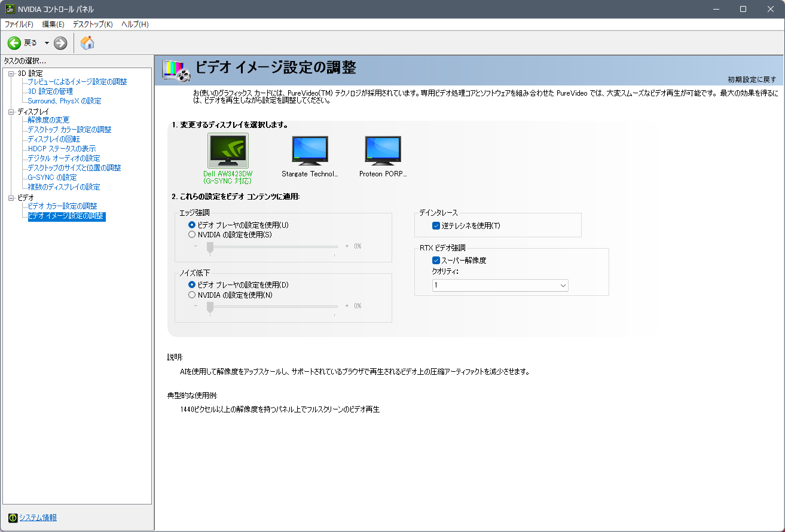Image resolution: width=785 pixels, height=532 pixels.
Task: Open プレビューによるイメージ設定の調整 page
Action: pos(77,82)
